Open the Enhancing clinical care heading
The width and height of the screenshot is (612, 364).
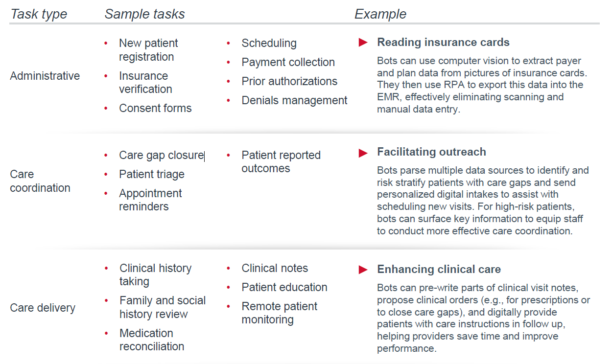439,270
